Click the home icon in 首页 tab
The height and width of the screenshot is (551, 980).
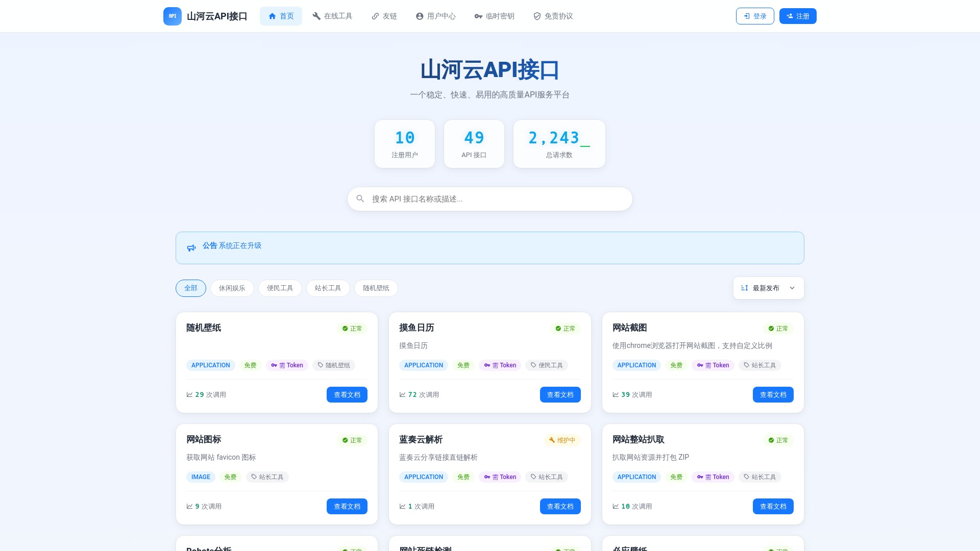[272, 16]
